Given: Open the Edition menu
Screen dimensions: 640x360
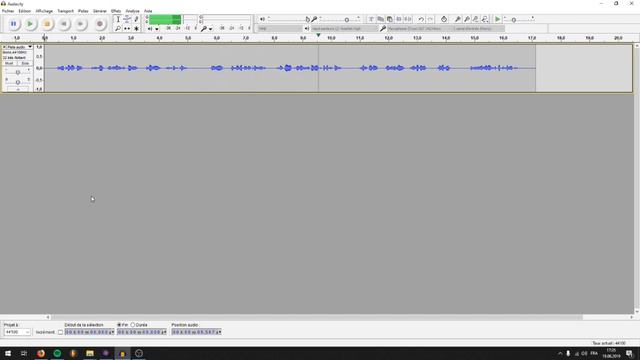Looking at the screenshot, I should point(24,11).
